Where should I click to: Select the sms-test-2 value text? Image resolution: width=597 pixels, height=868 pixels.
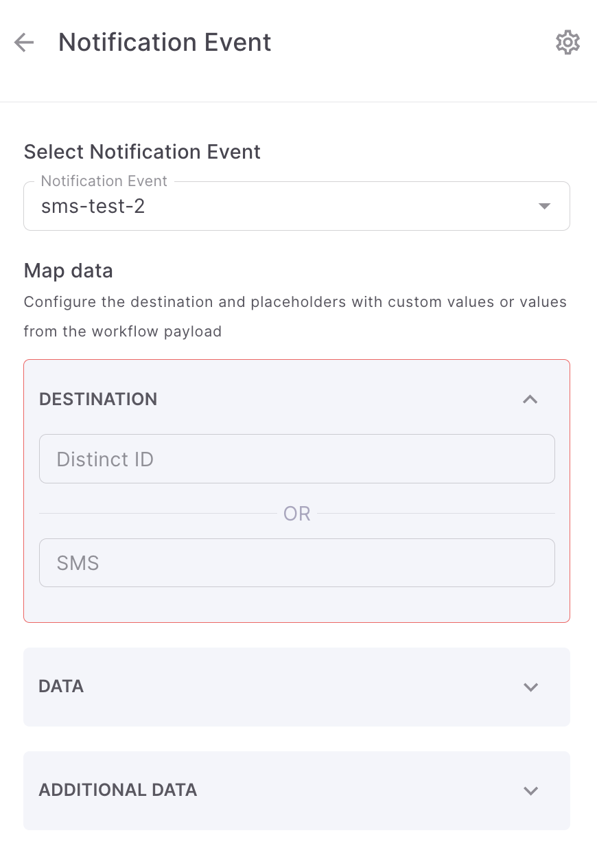pyautogui.click(x=93, y=206)
